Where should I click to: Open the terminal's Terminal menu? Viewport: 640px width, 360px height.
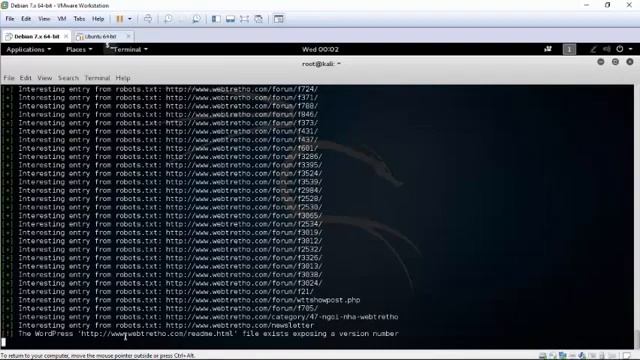97,78
